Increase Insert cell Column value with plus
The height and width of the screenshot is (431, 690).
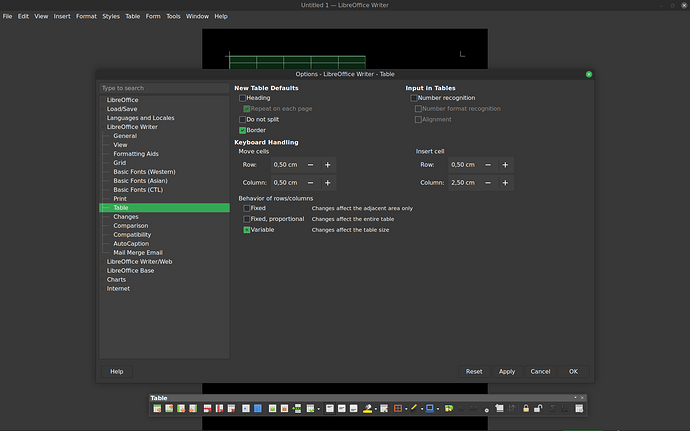click(x=505, y=183)
